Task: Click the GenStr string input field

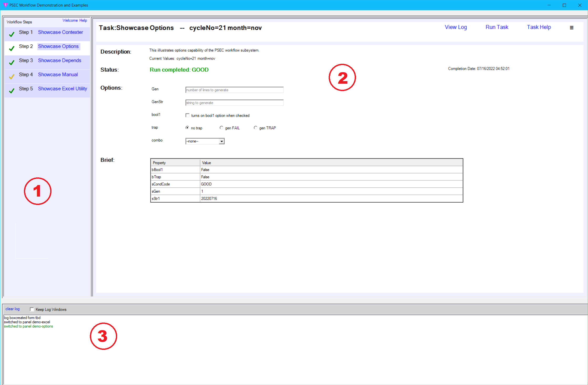Action: [x=234, y=103]
